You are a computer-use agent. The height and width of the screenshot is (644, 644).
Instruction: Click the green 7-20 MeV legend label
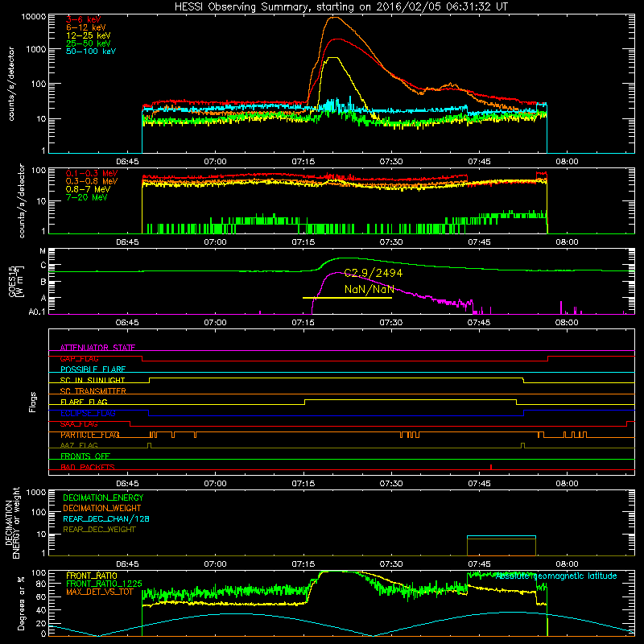click(87, 197)
